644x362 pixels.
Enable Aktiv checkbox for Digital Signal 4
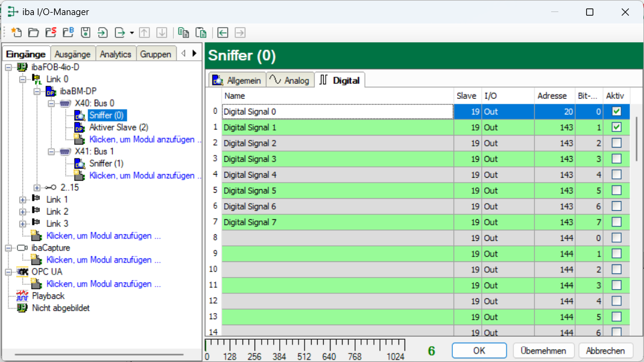(616, 175)
